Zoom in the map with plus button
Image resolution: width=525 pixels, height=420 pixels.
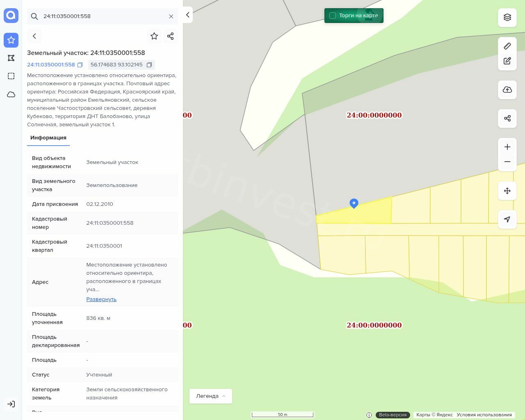pyautogui.click(x=507, y=147)
